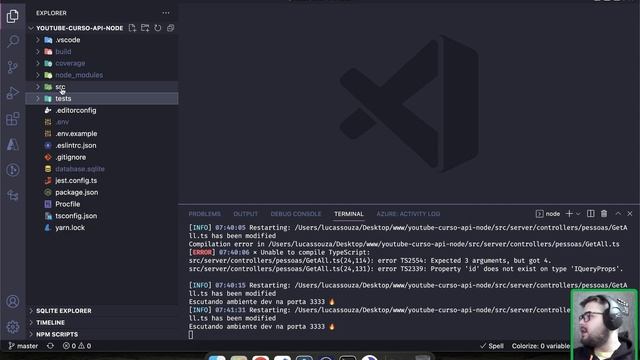Viewport: 640px width, 360px height.
Task: Click the Colorize variables status item
Action: point(540,346)
